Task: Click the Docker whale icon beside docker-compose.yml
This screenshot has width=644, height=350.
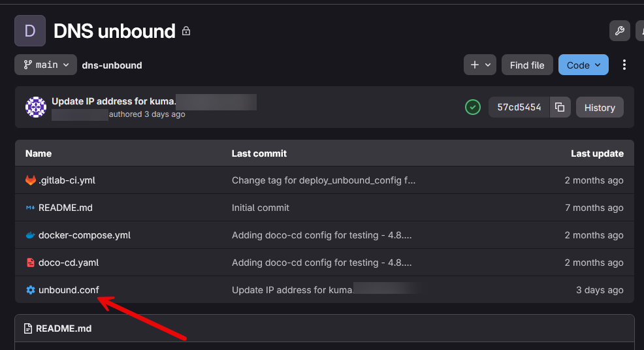Action: click(31, 235)
